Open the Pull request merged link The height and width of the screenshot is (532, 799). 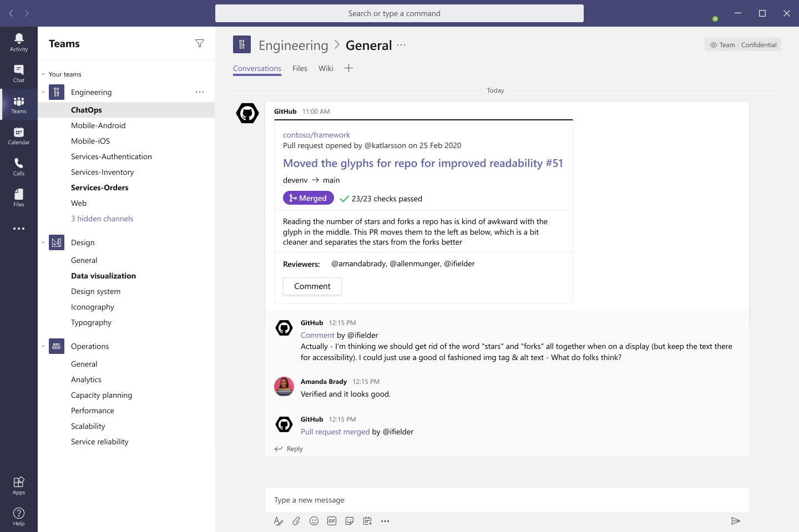click(x=335, y=431)
